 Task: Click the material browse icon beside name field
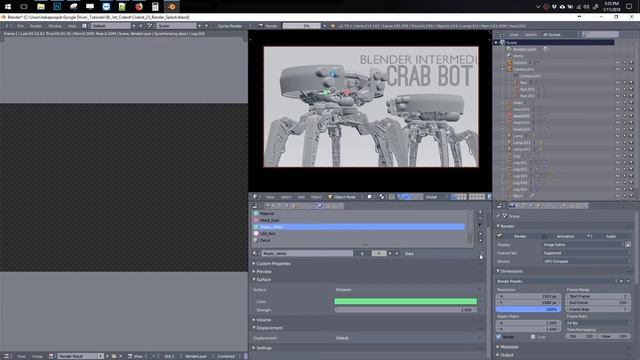[256, 253]
